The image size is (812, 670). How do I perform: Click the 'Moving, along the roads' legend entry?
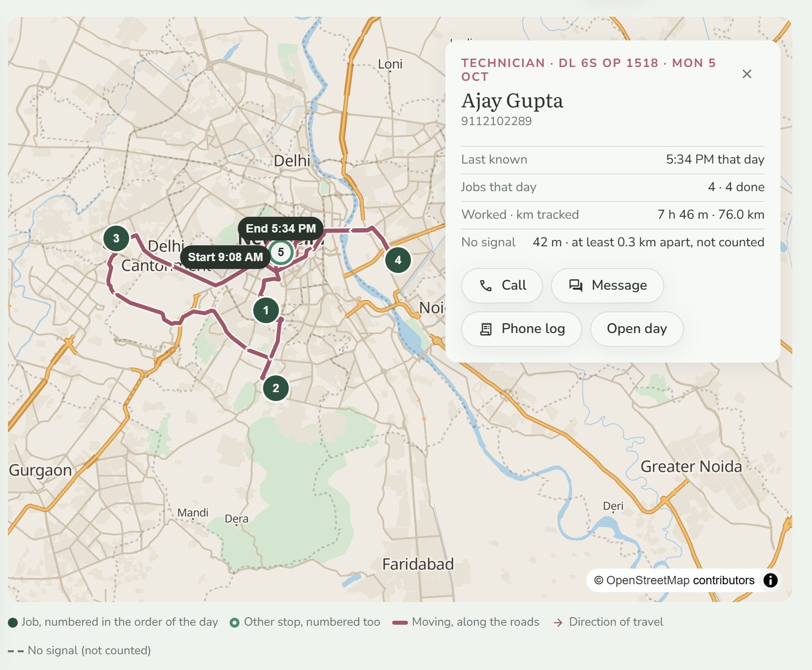click(x=466, y=622)
